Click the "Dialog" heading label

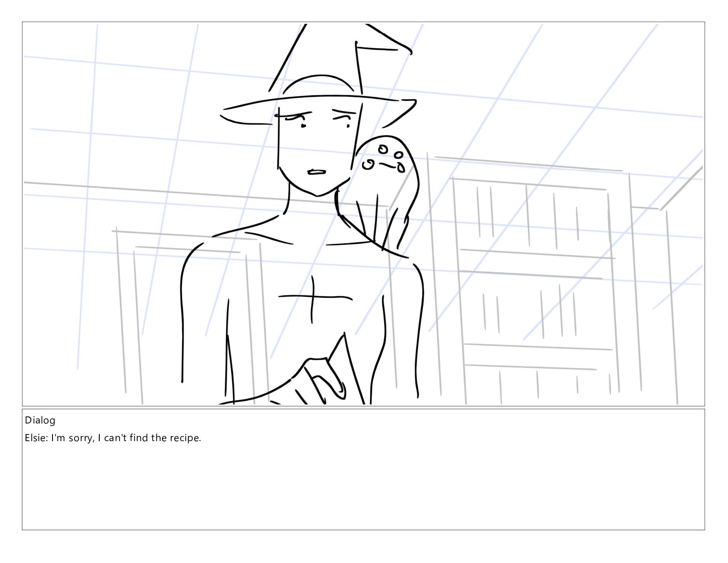click(40, 420)
